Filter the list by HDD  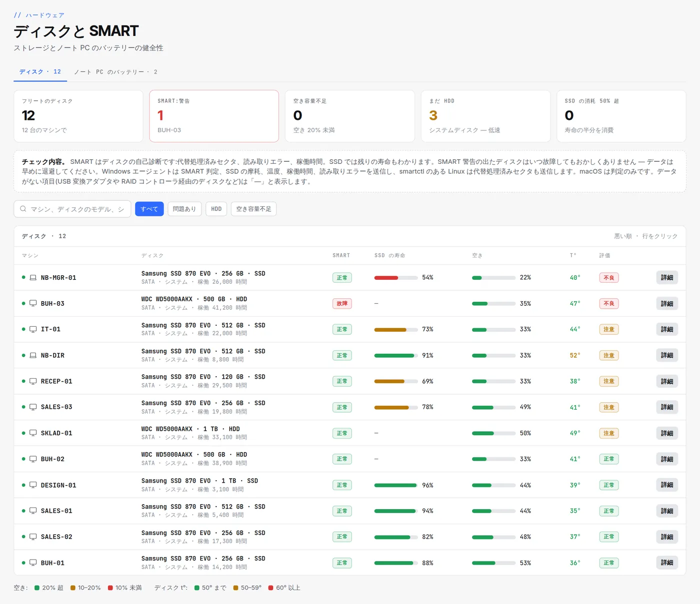point(216,209)
